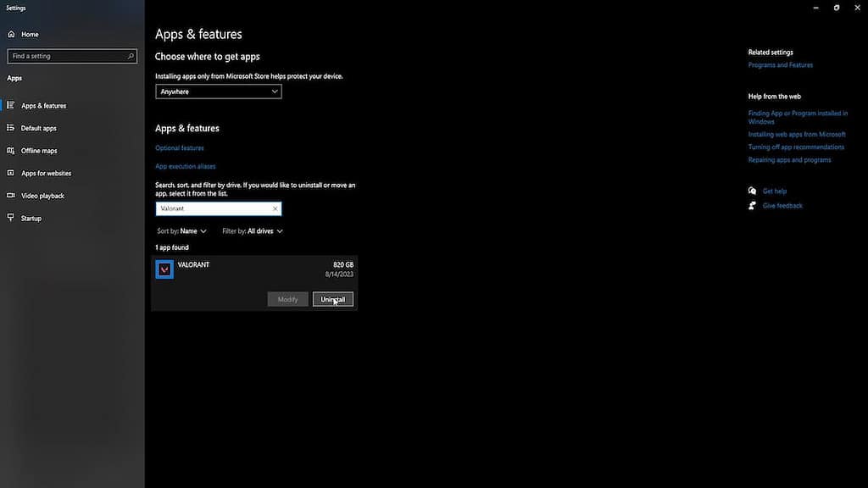This screenshot has width=868, height=488.
Task: Minimize the Settings window
Action: point(816,8)
